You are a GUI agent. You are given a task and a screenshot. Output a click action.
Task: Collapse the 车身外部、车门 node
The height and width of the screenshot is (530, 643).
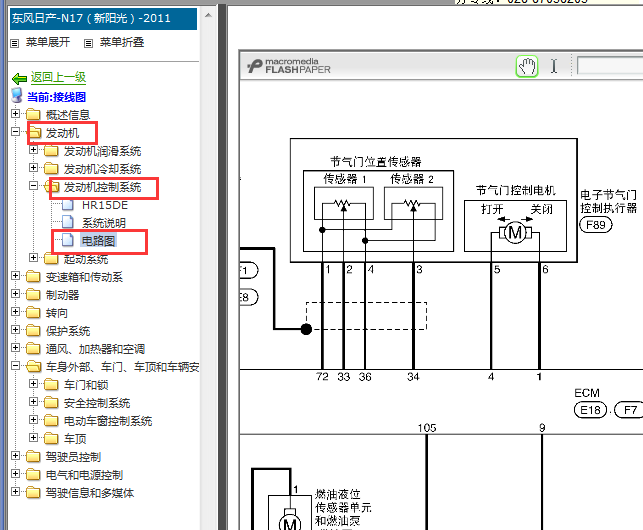[16, 365]
